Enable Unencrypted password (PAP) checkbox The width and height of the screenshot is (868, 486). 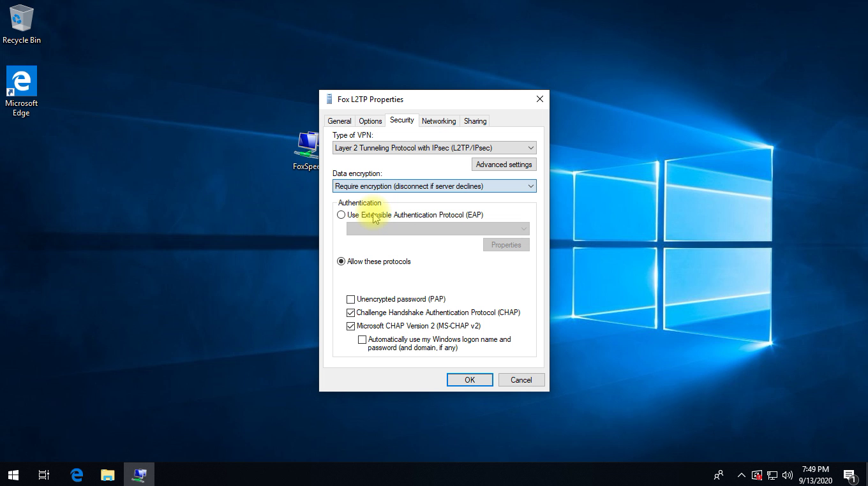(x=350, y=299)
